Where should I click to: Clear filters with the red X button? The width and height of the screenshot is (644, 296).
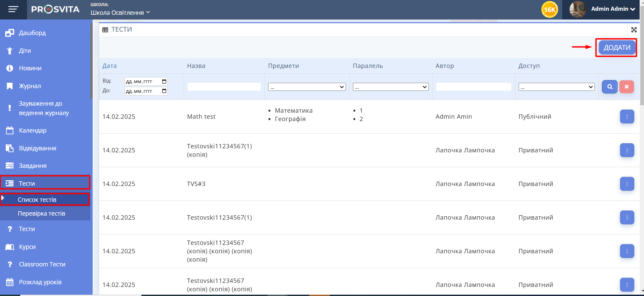point(626,87)
